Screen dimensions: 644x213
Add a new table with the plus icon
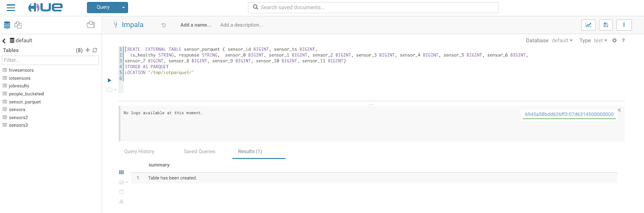pos(88,50)
